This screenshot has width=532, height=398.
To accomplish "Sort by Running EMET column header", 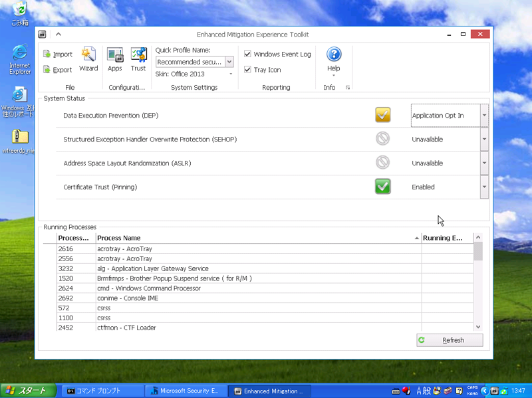I will (x=447, y=238).
